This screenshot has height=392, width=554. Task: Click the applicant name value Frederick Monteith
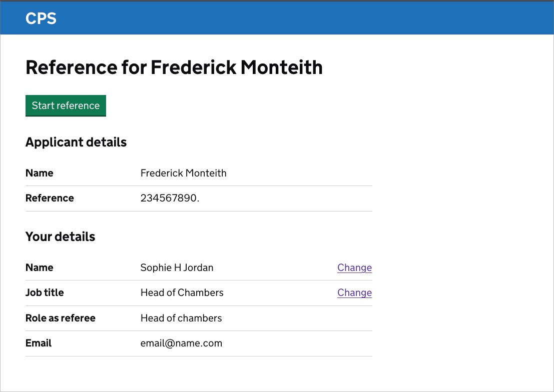coord(183,173)
